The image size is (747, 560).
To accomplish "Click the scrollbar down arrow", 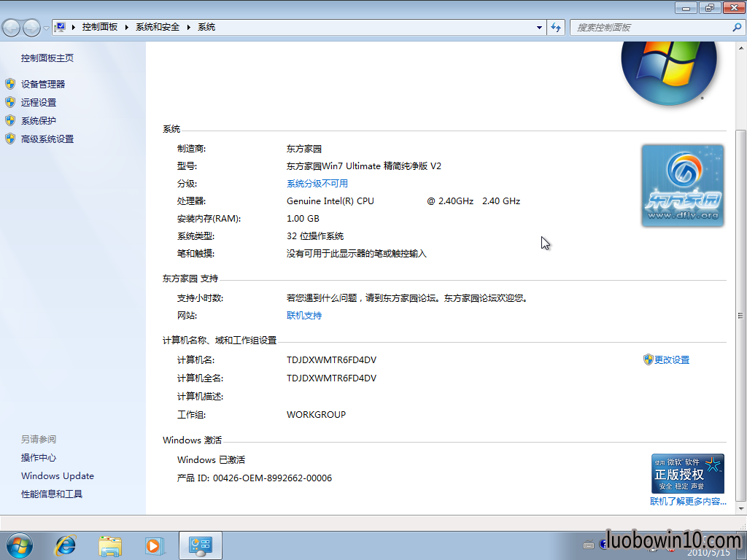I will point(741,508).
